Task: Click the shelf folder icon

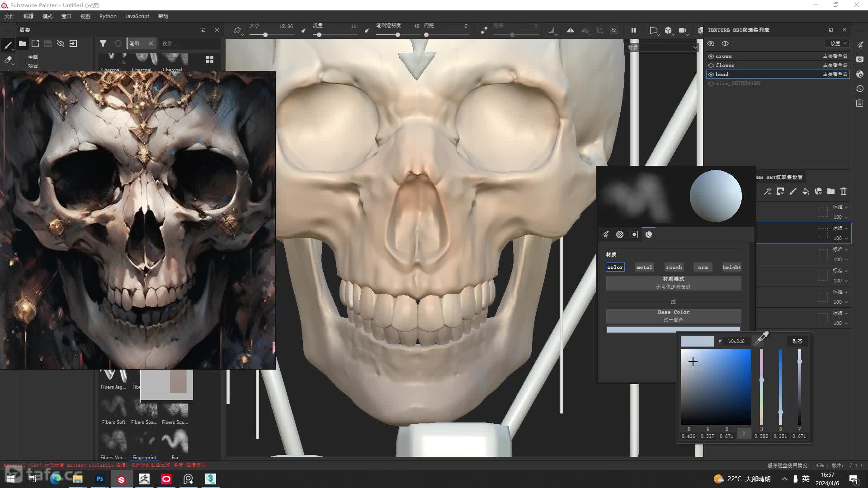Action: pyautogui.click(x=23, y=43)
